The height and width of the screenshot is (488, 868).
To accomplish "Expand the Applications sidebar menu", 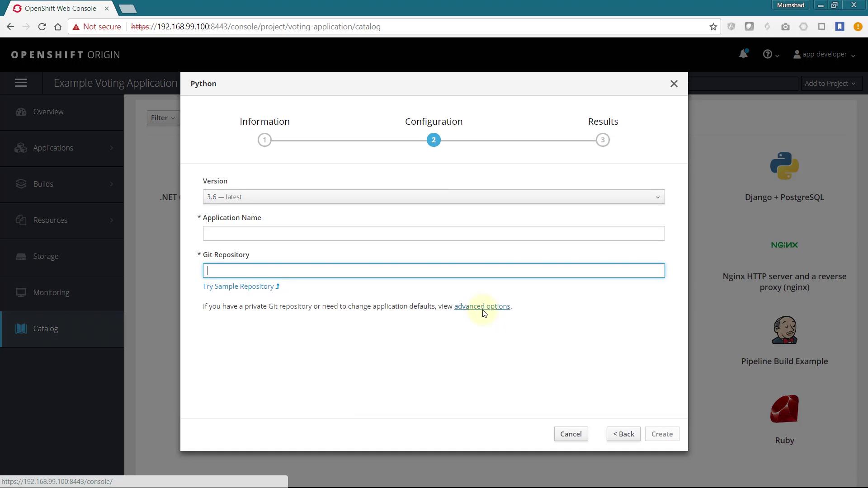I will [x=62, y=148].
